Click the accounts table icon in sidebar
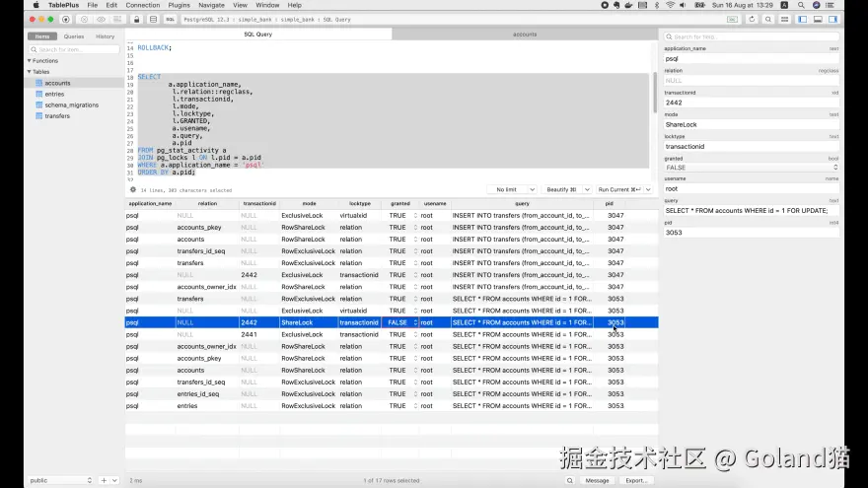 click(x=38, y=83)
